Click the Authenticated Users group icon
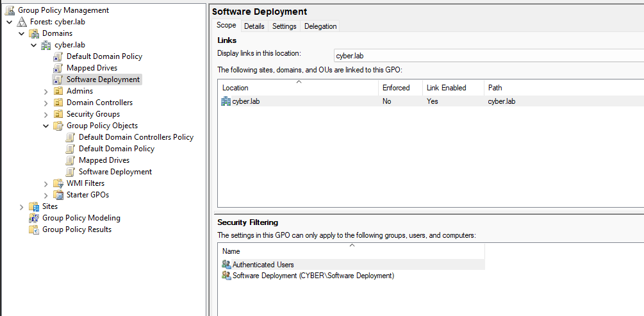This screenshot has height=316, width=644. point(226,265)
